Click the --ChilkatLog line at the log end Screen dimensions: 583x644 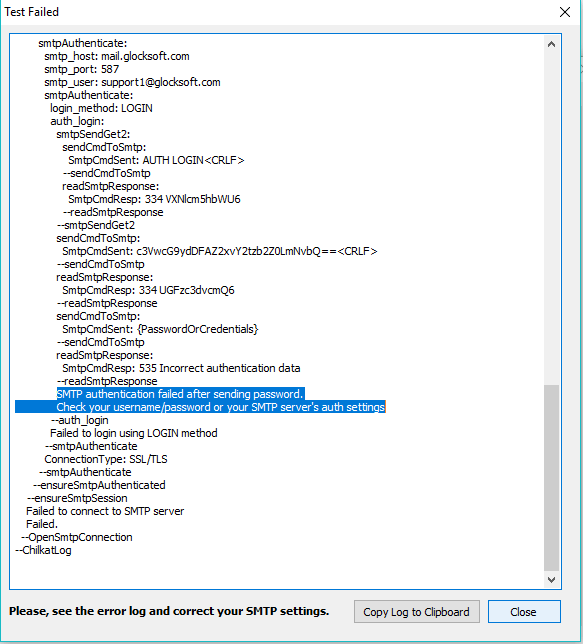coord(43,550)
